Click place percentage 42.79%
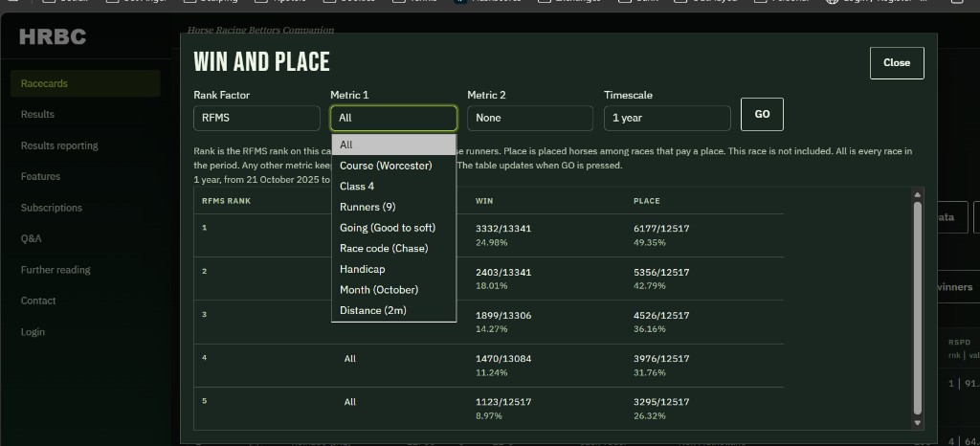 point(650,286)
